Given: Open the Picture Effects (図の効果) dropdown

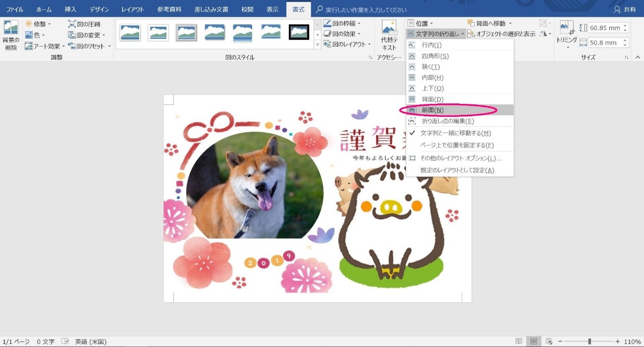Looking at the screenshot, I should (x=342, y=34).
